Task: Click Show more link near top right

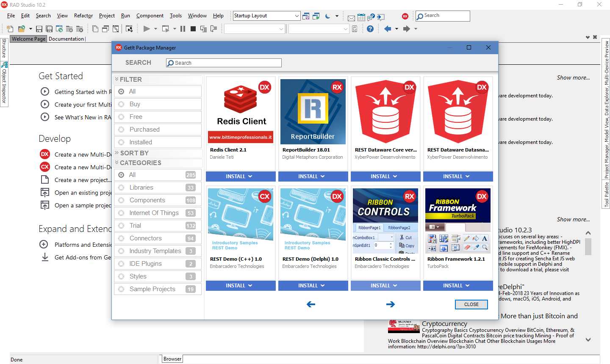Action: click(x=573, y=77)
